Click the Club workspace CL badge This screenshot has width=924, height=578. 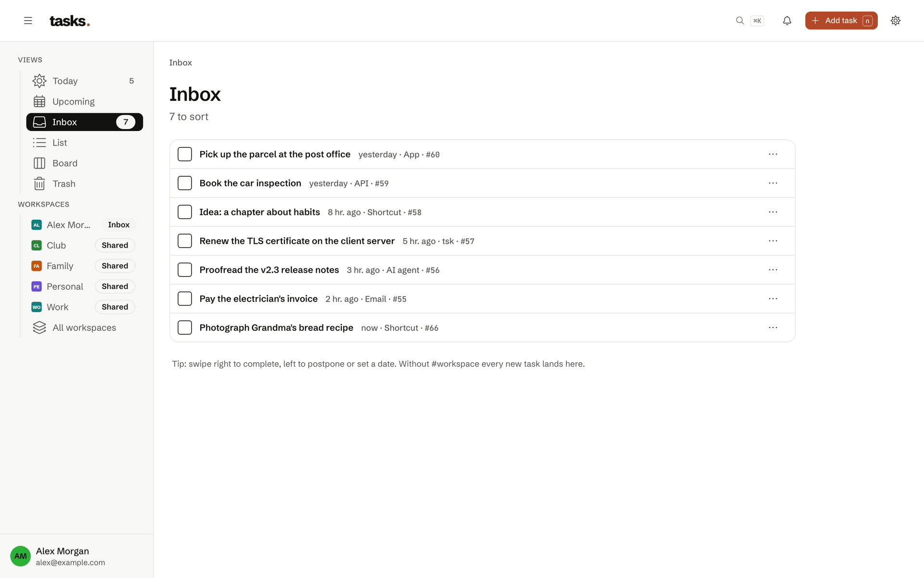37,246
